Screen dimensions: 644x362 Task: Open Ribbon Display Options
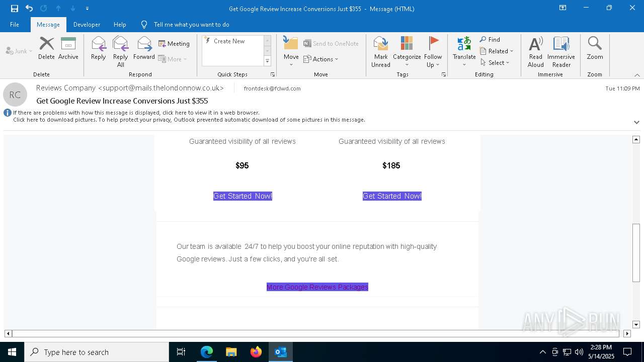(x=563, y=8)
